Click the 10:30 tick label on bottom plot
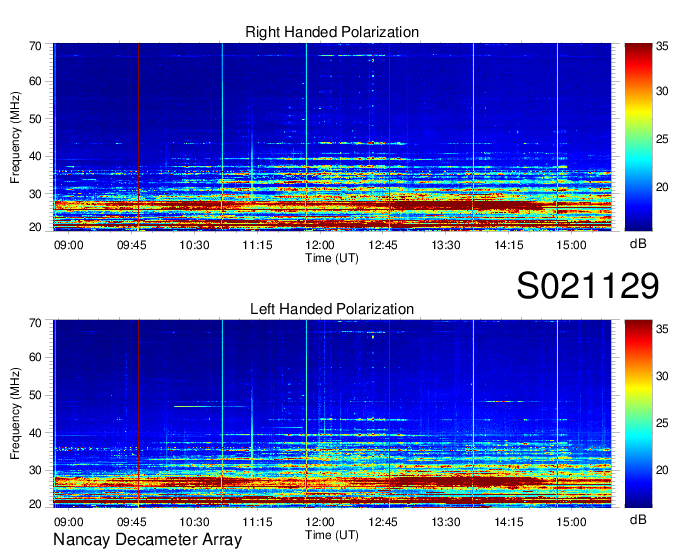 click(194, 522)
